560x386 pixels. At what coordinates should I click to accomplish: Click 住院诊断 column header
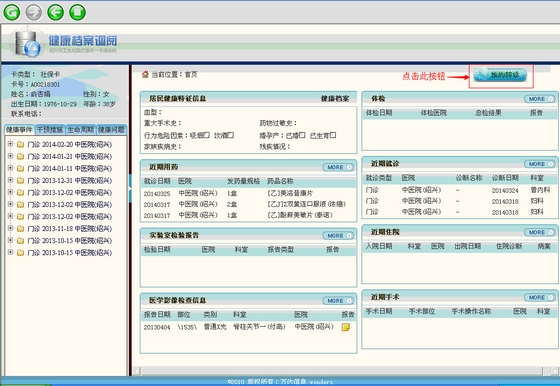pos(509,246)
